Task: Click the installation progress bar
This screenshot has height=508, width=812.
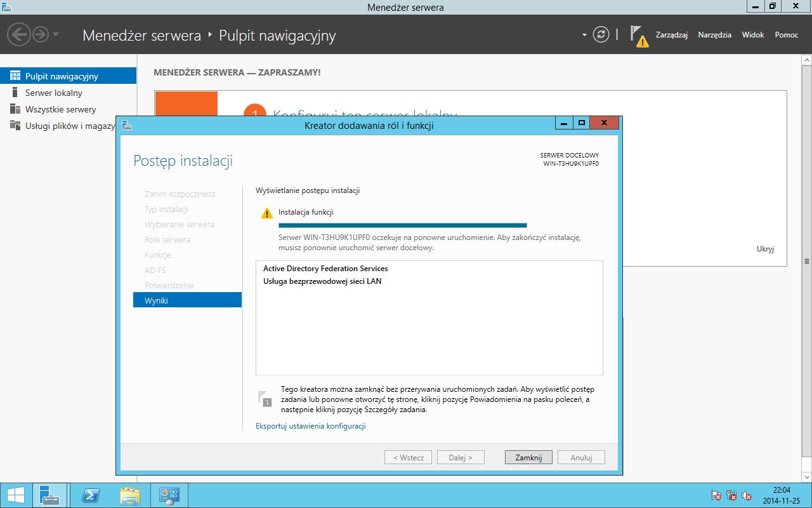Action: coord(403,225)
